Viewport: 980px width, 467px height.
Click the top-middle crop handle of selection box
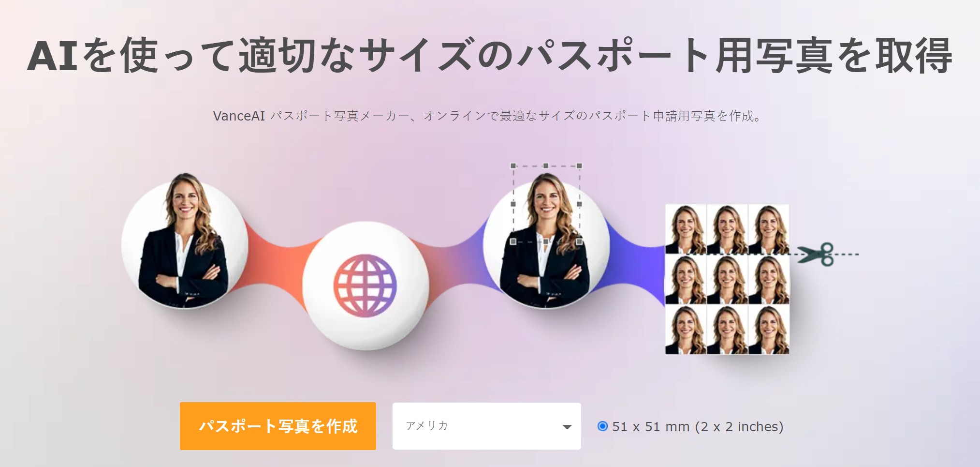tap(546, 166)
